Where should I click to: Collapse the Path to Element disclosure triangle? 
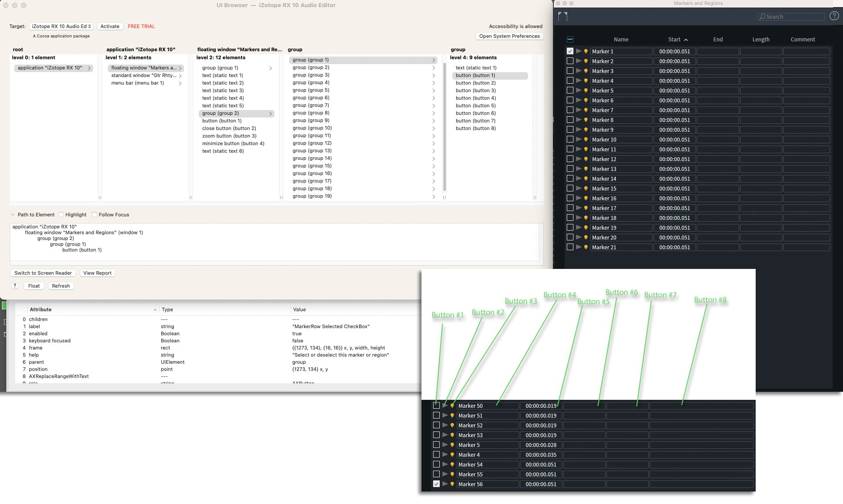click(x=12, y=215)
